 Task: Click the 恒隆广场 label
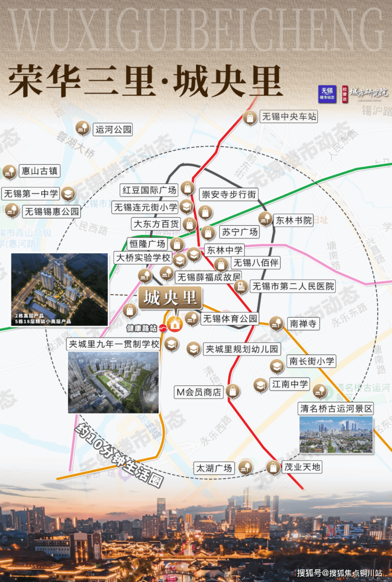point(147,244)
